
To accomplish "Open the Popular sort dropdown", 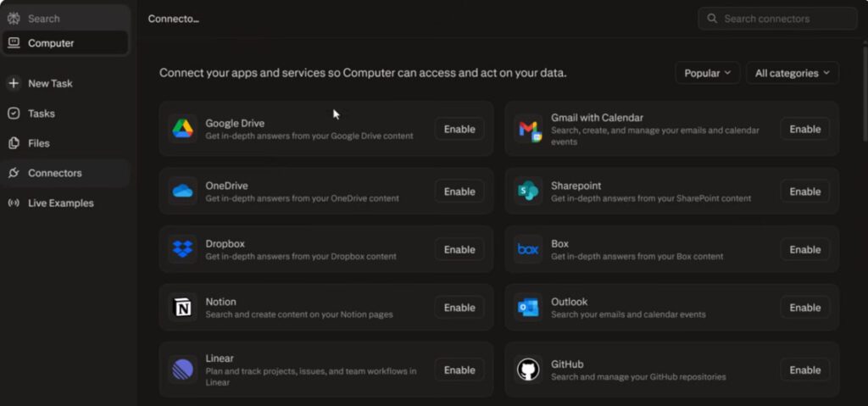I will point(707,73).
